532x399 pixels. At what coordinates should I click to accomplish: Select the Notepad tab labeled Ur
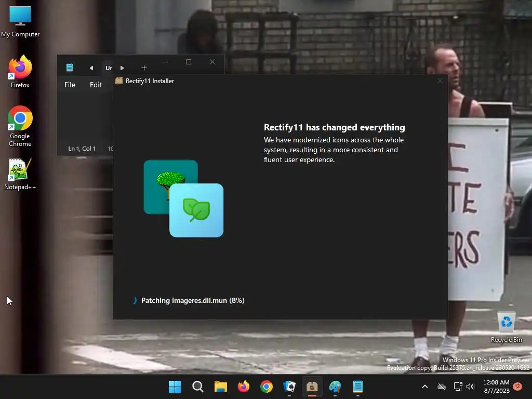tap(109, 68)
